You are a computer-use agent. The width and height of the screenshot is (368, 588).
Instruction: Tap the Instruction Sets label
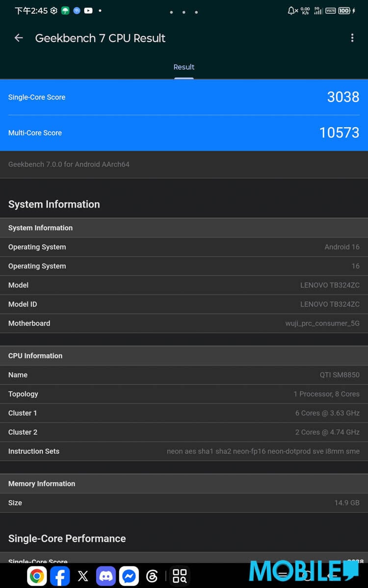click(34, 451)
